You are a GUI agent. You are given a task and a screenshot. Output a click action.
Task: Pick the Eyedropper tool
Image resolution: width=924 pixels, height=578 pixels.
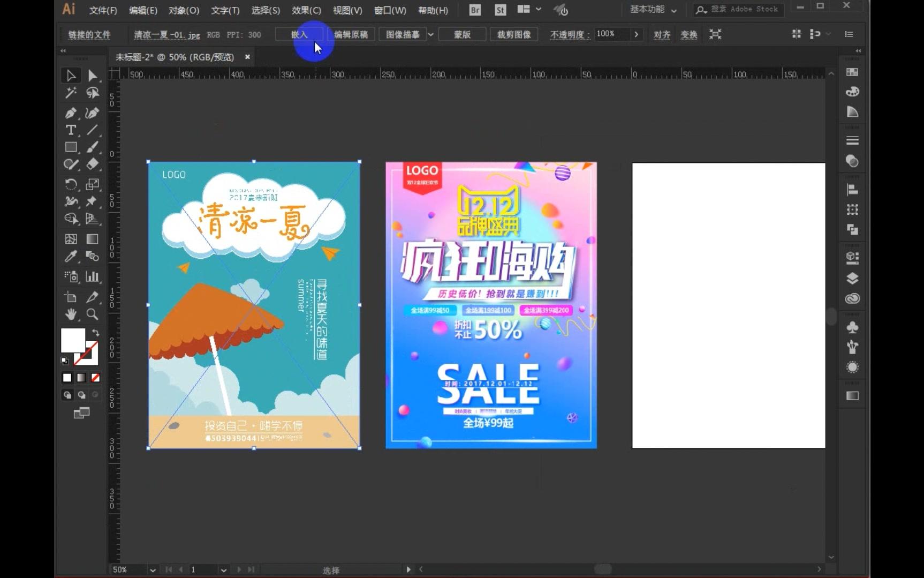(x=70, y=256)
